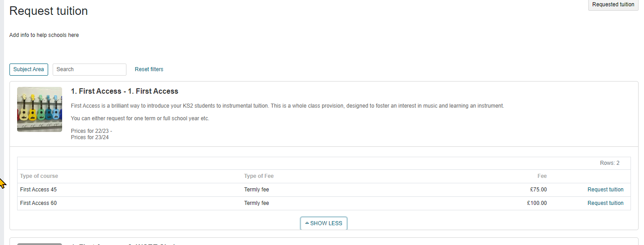Select the First Access 45 cell
This screenshot has height=245, width=644.
[x=38, y=190]
